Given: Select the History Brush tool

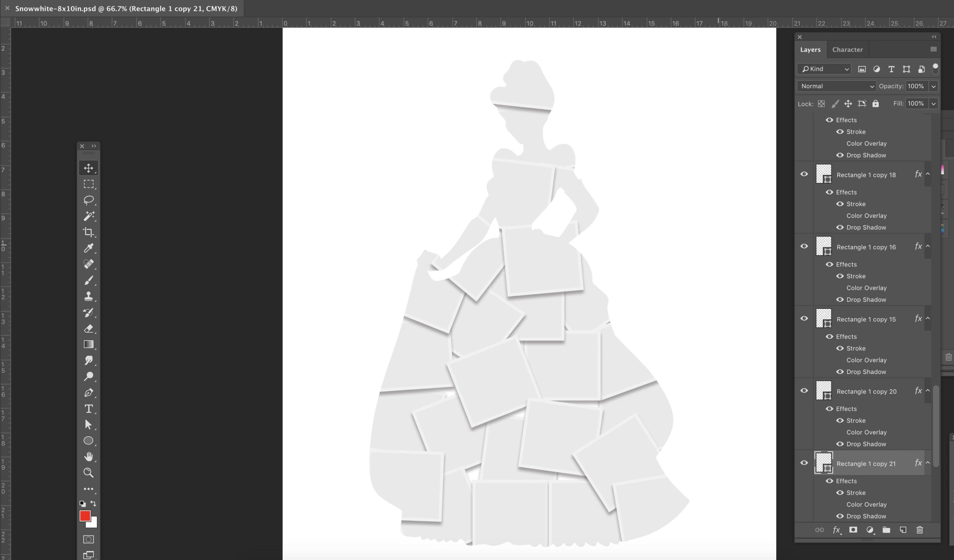Looking at the screenshot, I should (x=89, y=312).
